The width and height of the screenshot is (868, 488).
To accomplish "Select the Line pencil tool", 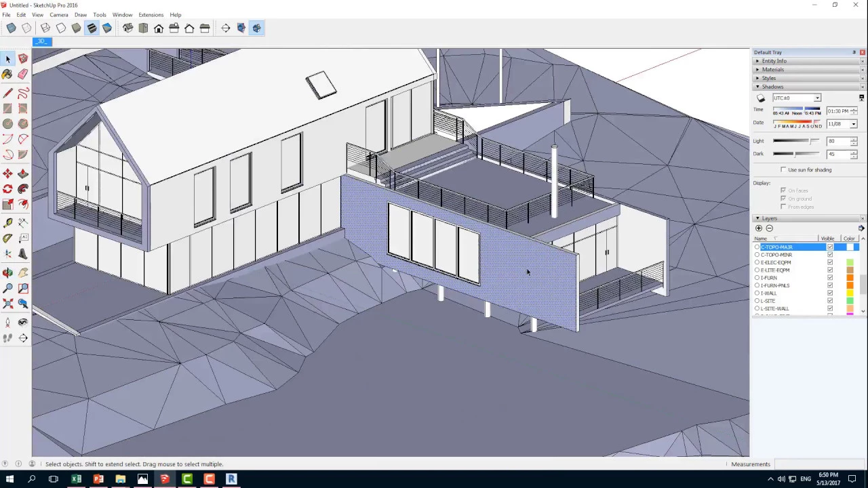I will tap(8, 93).
